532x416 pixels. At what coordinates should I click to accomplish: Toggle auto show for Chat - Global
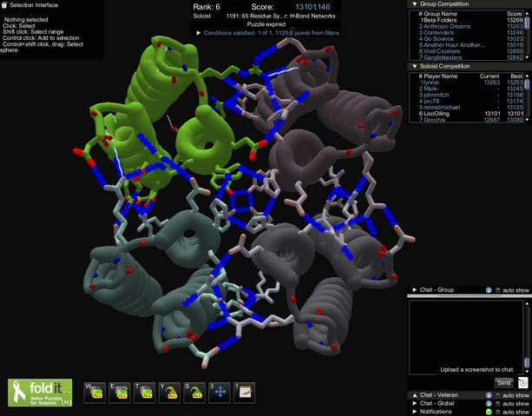coord(498,404)
